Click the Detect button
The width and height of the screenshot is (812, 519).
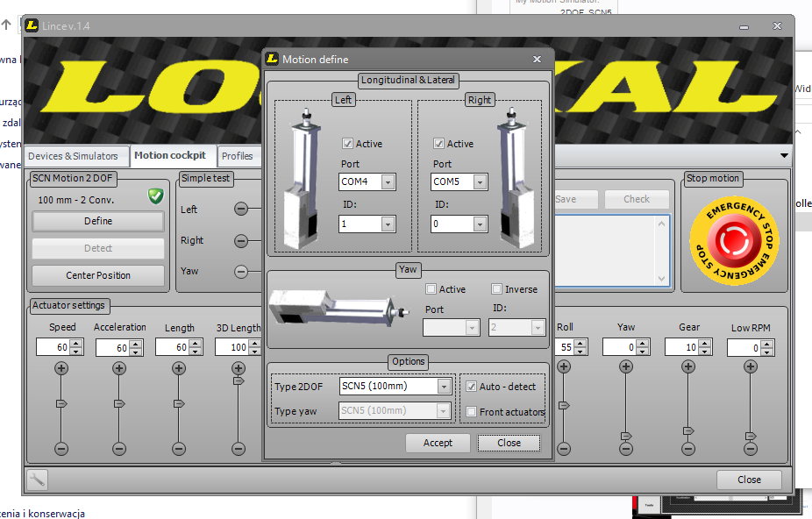pyautogui.click(x=98, y=248)
